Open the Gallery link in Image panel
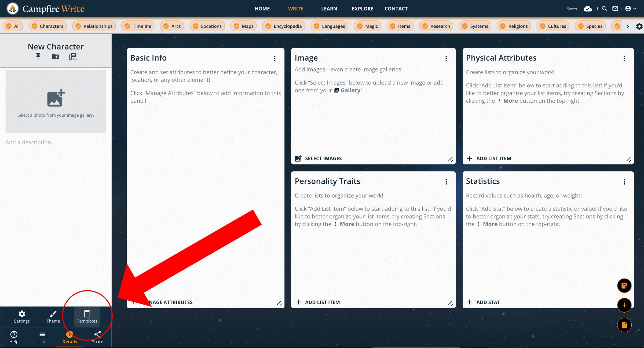Viewport: 644px width, 348px height. (347, 90)
